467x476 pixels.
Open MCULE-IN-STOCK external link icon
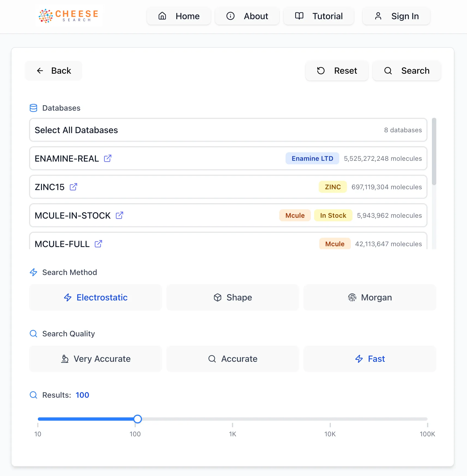[119, 215]
